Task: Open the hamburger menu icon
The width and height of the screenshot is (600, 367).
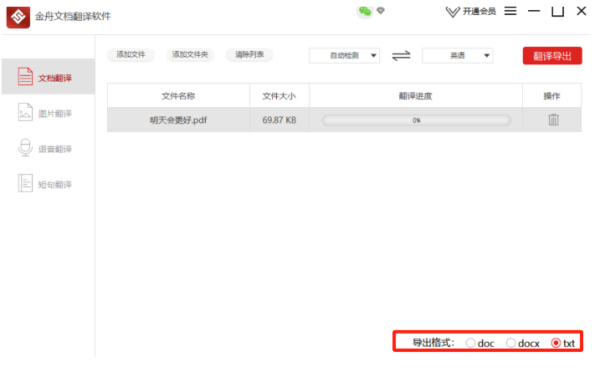Action: coord(510,11)
